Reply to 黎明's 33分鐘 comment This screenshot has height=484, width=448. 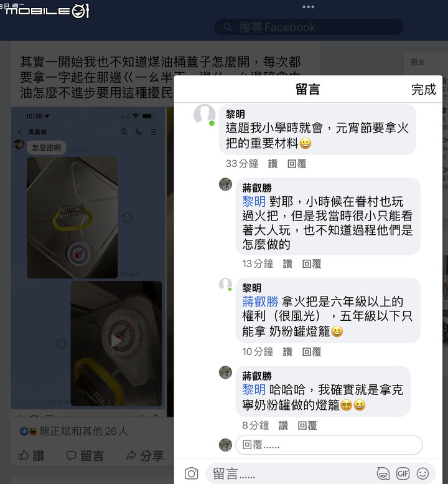pos(297,164)
